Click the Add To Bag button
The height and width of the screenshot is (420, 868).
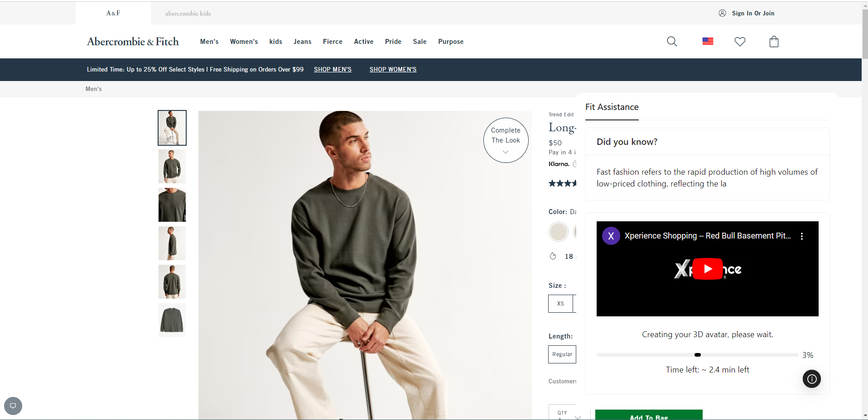coord(649,415)
